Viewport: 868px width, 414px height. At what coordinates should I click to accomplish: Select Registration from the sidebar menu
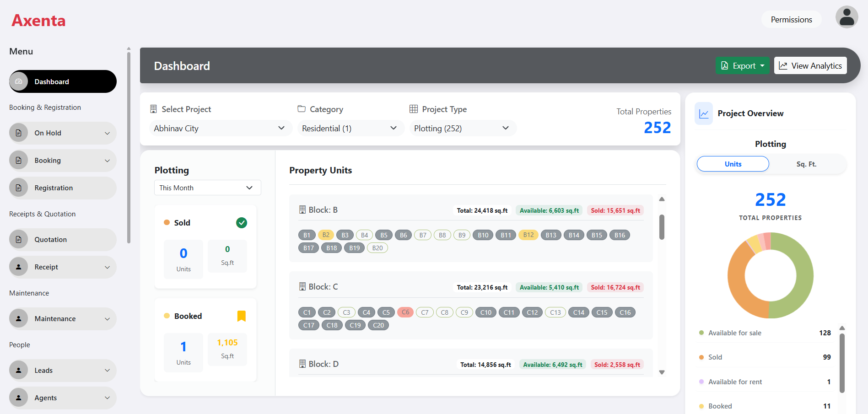click(62, 188)
